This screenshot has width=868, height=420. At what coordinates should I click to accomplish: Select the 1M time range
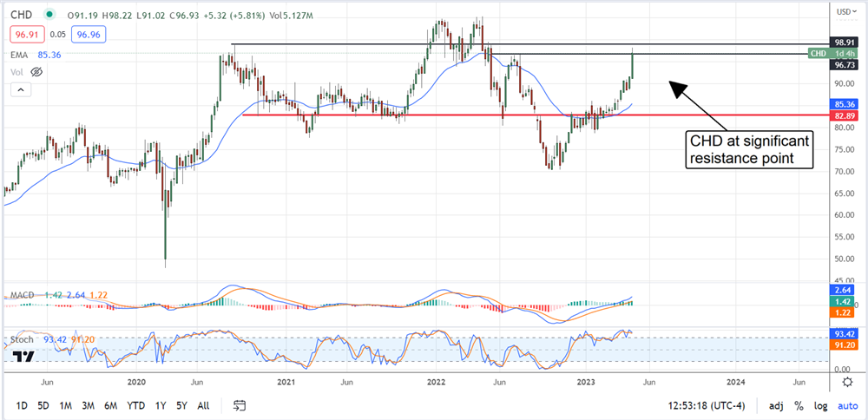pos(65,405)
